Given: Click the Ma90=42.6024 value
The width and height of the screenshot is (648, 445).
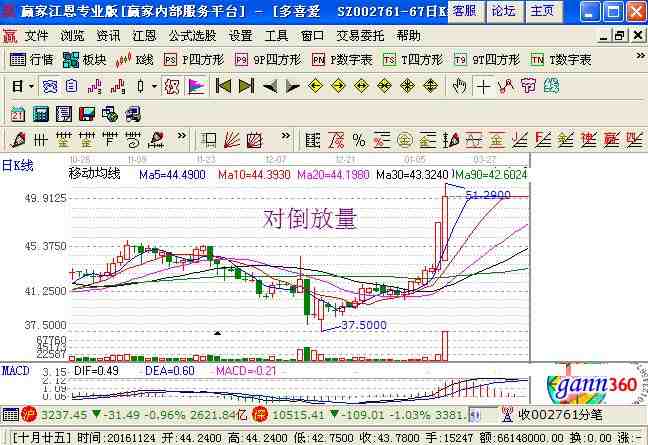Looking at the screenshot, I should coord(491,175).
